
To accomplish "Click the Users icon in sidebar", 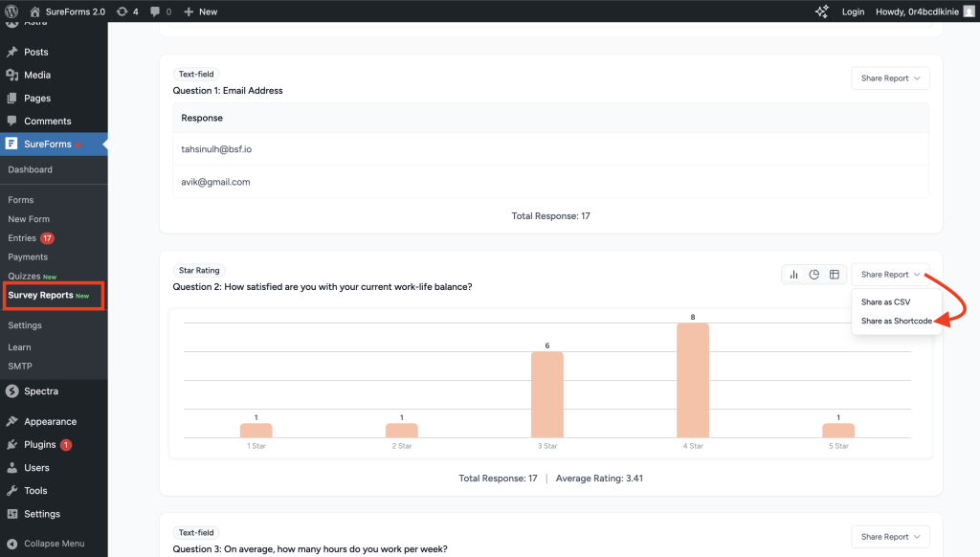I will tap(11, 468).
